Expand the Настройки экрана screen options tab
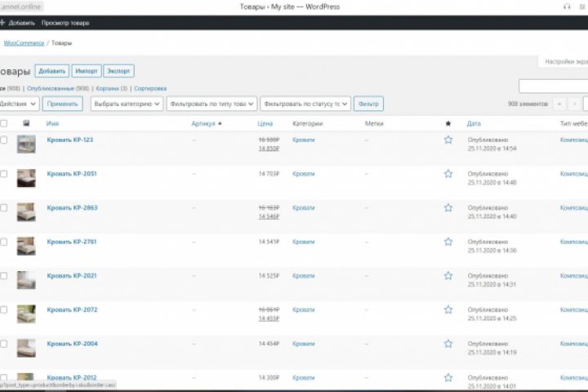The height and width of the screenshot is (392, 588). (563, 61)
